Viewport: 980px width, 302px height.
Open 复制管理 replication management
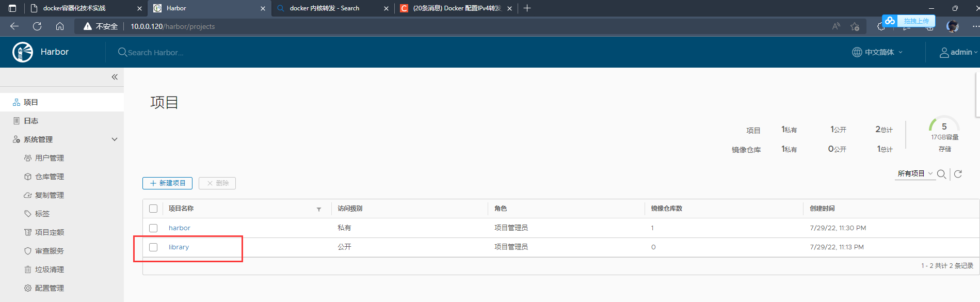[x=49, y=195]
